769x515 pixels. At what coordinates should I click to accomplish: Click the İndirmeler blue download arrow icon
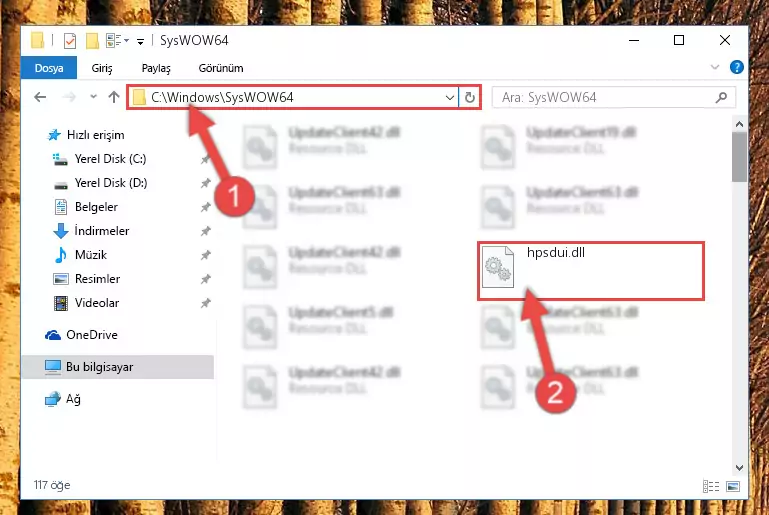pos(61,231)
